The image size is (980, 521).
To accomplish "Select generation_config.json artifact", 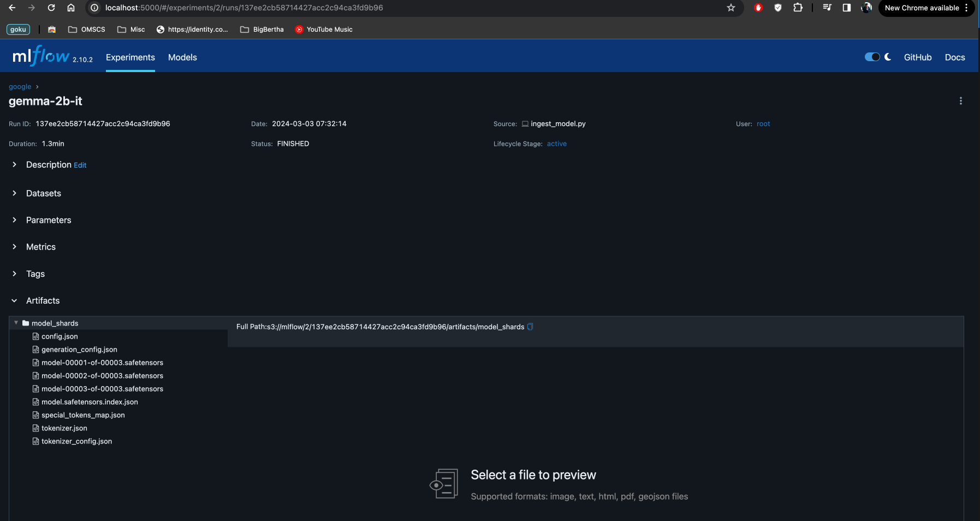I will [79, 350].
